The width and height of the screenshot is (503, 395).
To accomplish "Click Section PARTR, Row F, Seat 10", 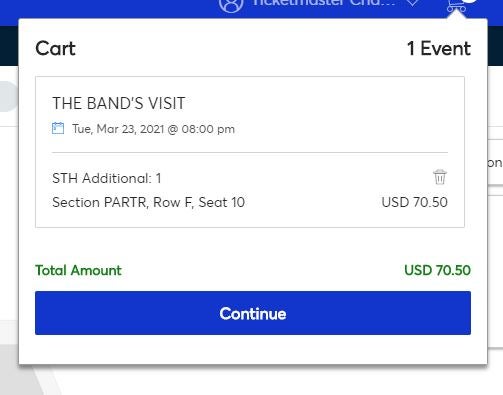I will pyautogui.click(x=149, y=202).
